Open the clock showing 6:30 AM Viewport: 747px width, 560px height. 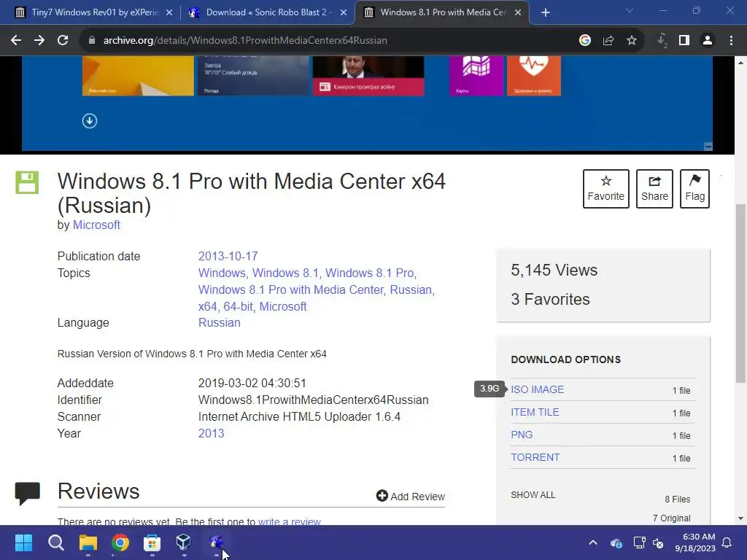tap(695, 542)
